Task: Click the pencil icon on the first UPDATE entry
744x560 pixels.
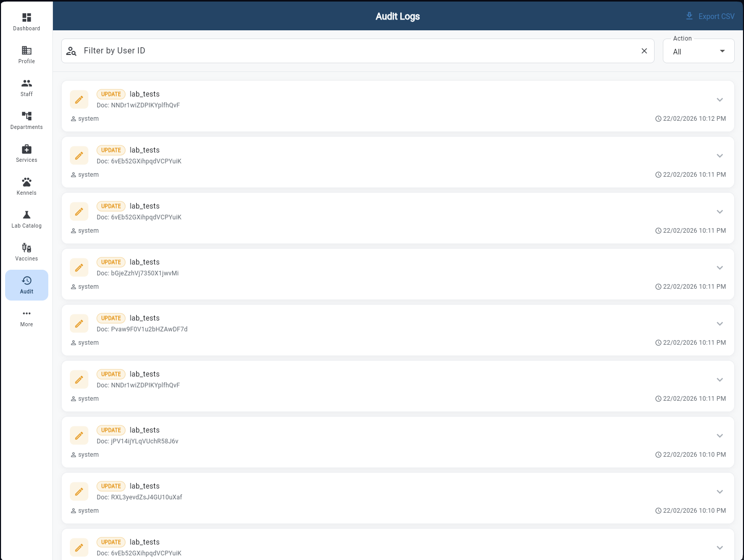Action: tap(79, 99)
